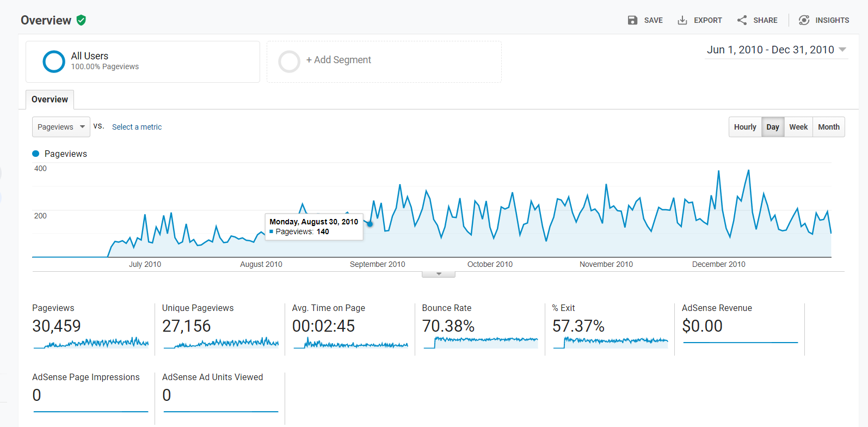Click the Bounce Rate sparkline

pos(481,343)
